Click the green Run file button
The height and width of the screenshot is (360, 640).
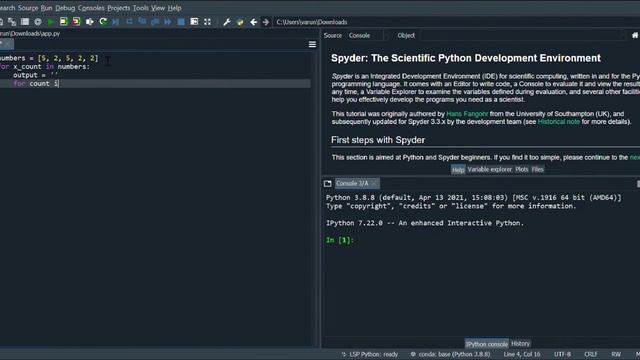51,22
